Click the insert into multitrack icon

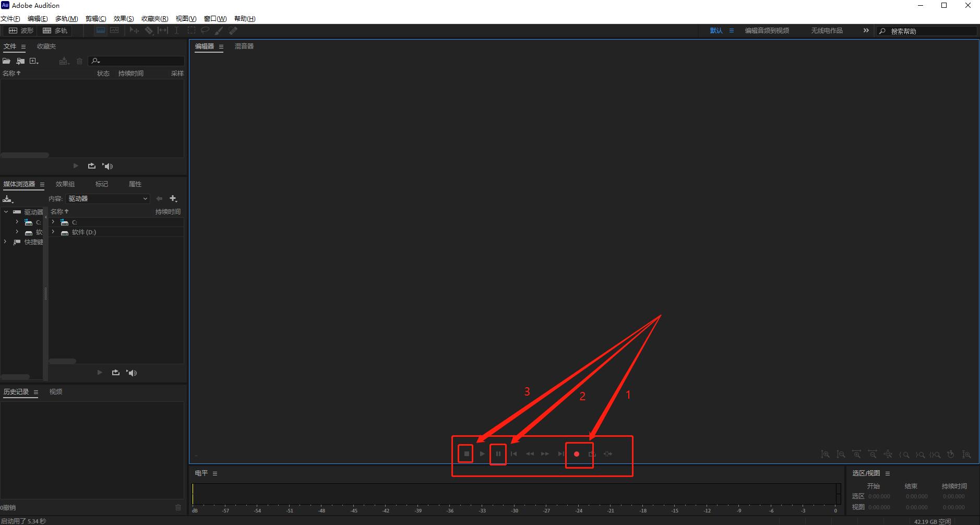[x=64, y=61]
